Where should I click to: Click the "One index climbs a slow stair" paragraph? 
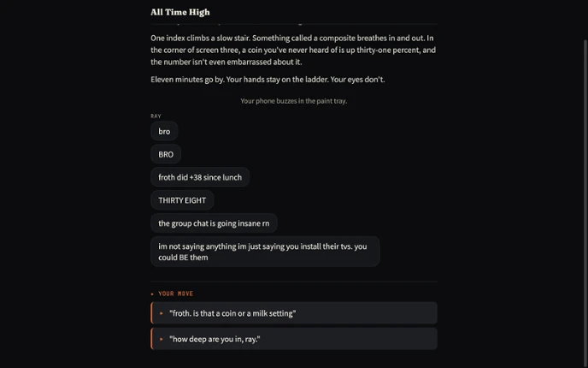point(294,50)
